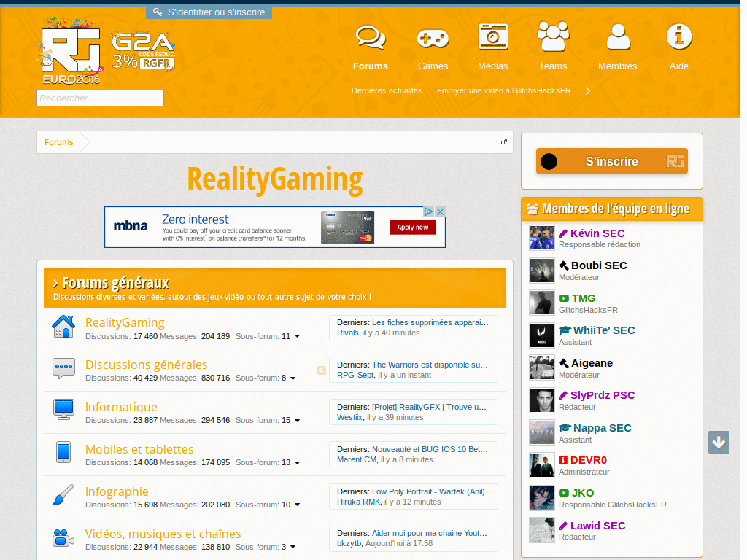Open Nappa SEC member name

(x=602, y=428)
